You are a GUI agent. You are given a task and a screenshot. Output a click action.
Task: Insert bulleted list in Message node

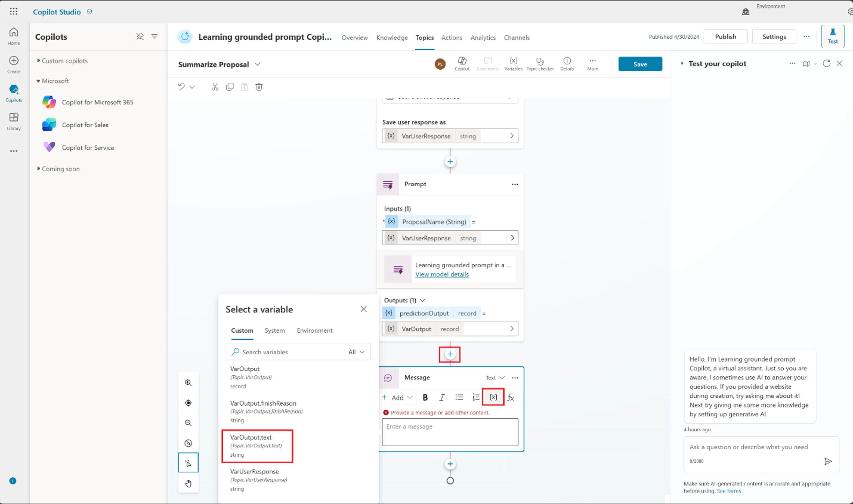(x=459, y=397)
